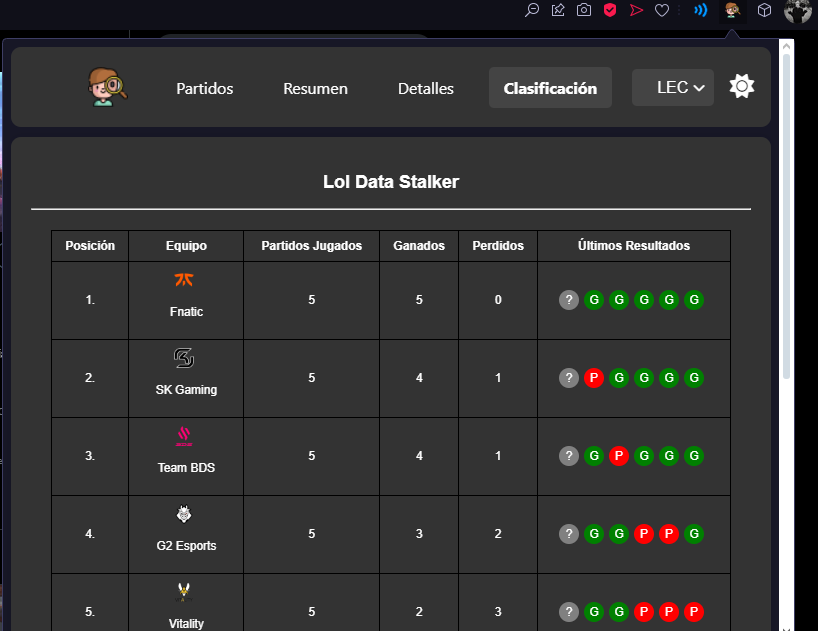
Task: Click the Fnatic team name
Action: click(x=186, y=312)
